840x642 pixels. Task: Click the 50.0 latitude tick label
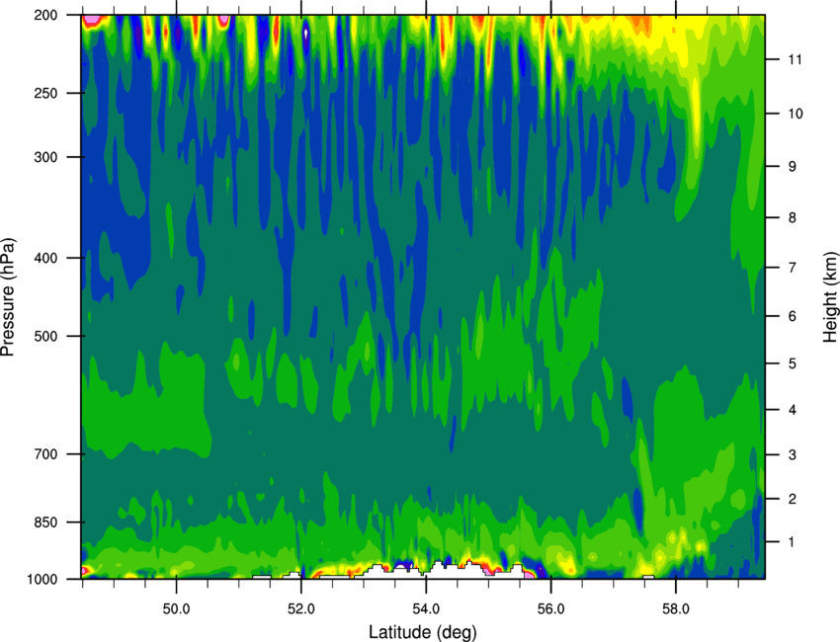click(x=176, y=609)
